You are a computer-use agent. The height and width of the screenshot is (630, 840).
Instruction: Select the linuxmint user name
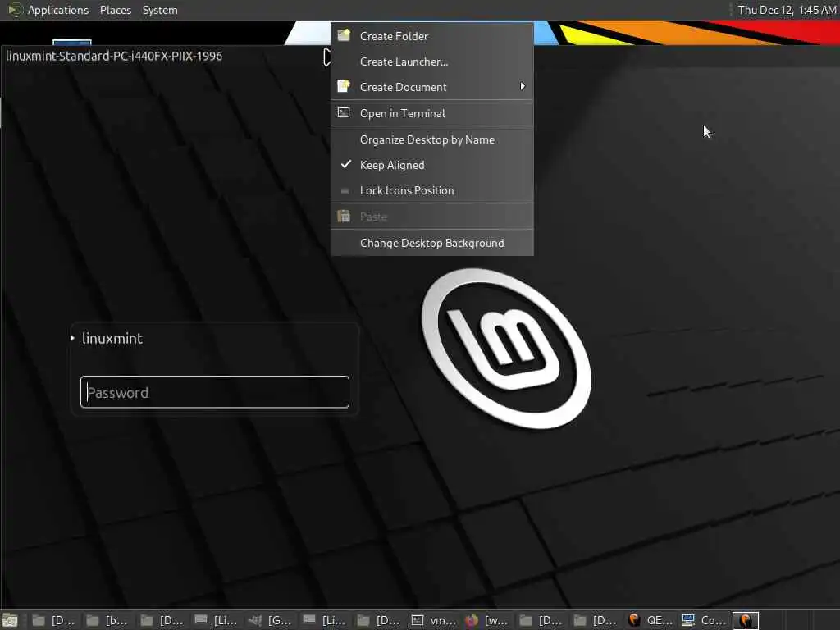(112, 339)
